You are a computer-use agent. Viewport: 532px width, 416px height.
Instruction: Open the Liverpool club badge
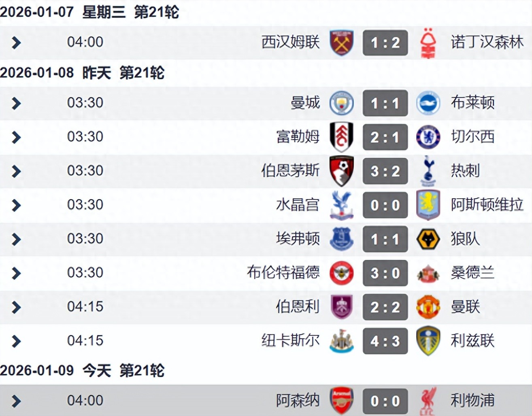point(428,401)
